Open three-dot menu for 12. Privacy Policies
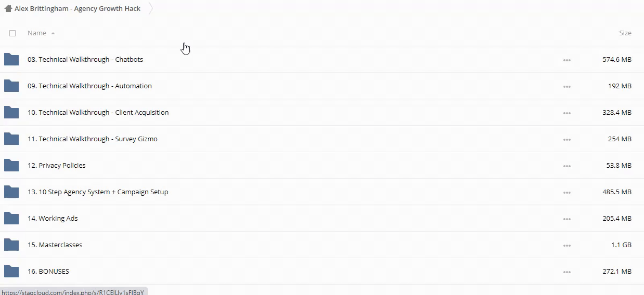The height and width of the screenshot is (295, 644). click(x=566, y=166)
